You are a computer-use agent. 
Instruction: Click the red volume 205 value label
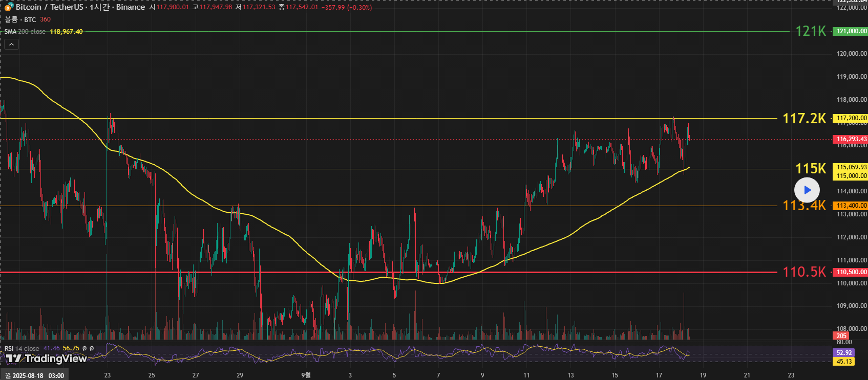841,336
